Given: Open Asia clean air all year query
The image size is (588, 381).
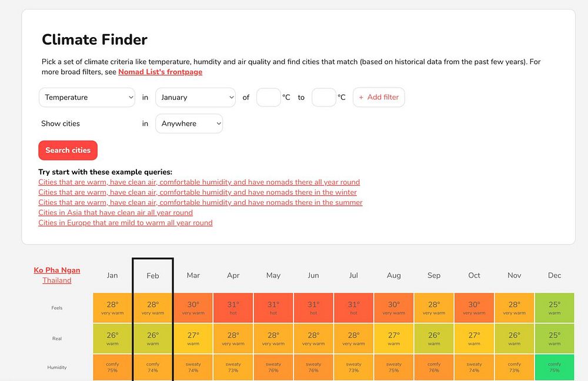Looking at the screenshot, I should click(115, 213).
